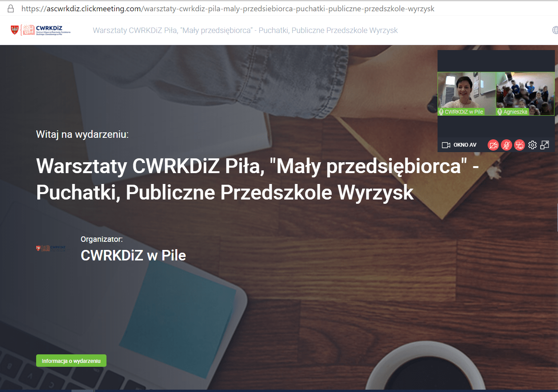This screenshot has height=392, width=558.
Task: Click the OKNO AV label
Action: click(x=465, y=145)
